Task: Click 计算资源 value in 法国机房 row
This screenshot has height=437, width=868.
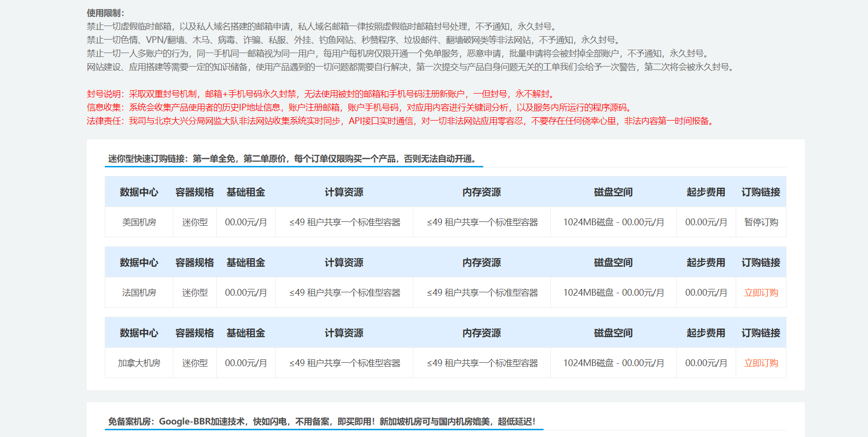Action: (x=344, y=293)
